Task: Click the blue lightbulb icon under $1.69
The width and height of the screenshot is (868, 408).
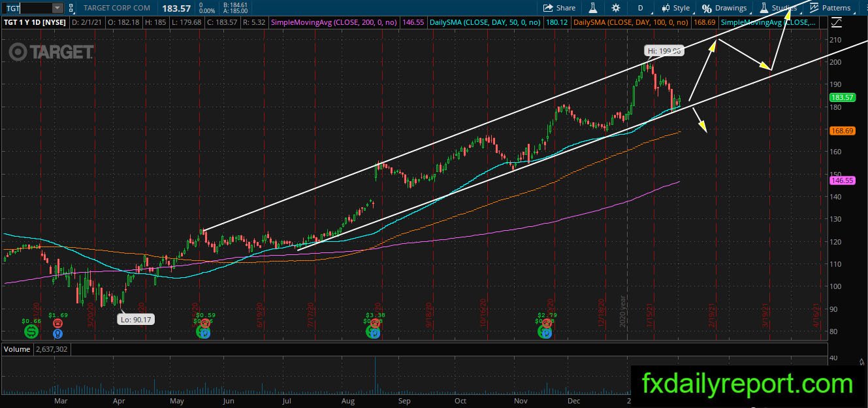Action: pos(58,333)
